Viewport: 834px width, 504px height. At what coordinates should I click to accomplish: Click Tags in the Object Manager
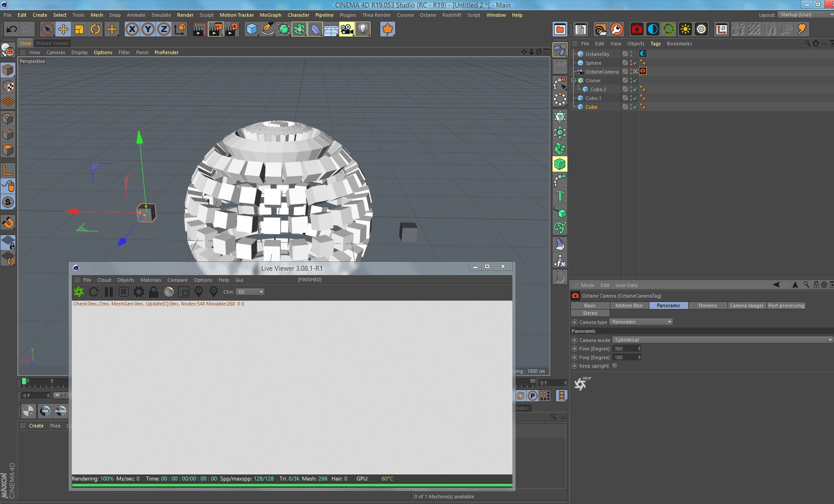[x=656, y=44]
